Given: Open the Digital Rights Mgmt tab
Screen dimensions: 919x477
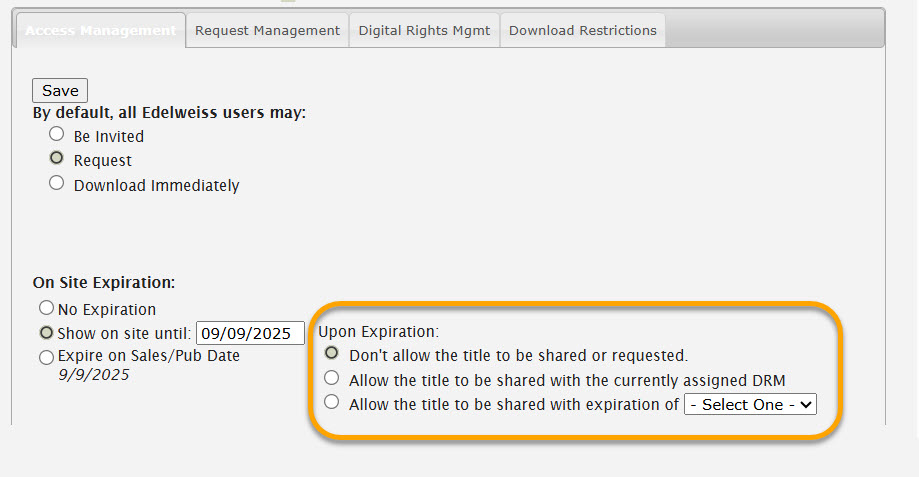Looking at the screenshot, I should [x=424, y=30].
